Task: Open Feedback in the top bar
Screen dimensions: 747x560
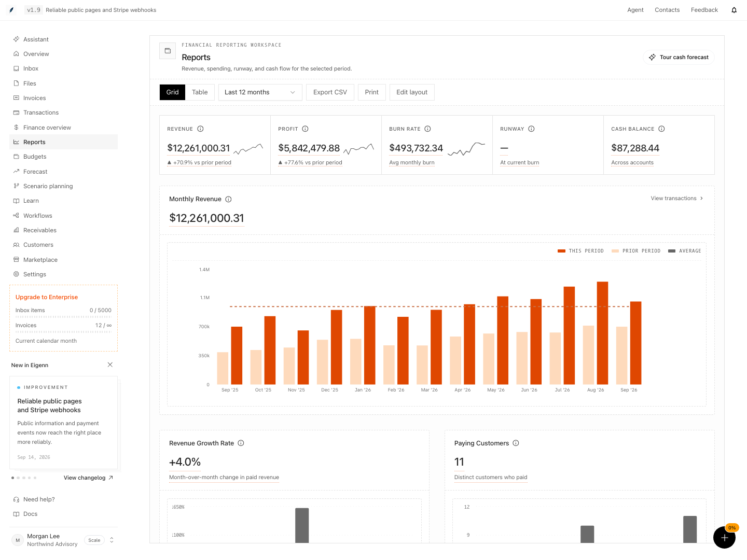Action: (704, 10)
